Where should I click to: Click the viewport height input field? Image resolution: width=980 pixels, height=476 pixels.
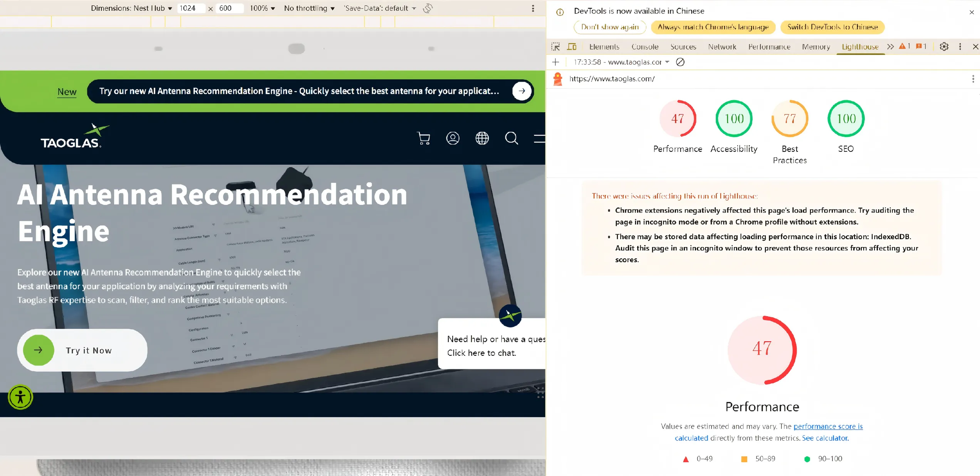[230, 8]
